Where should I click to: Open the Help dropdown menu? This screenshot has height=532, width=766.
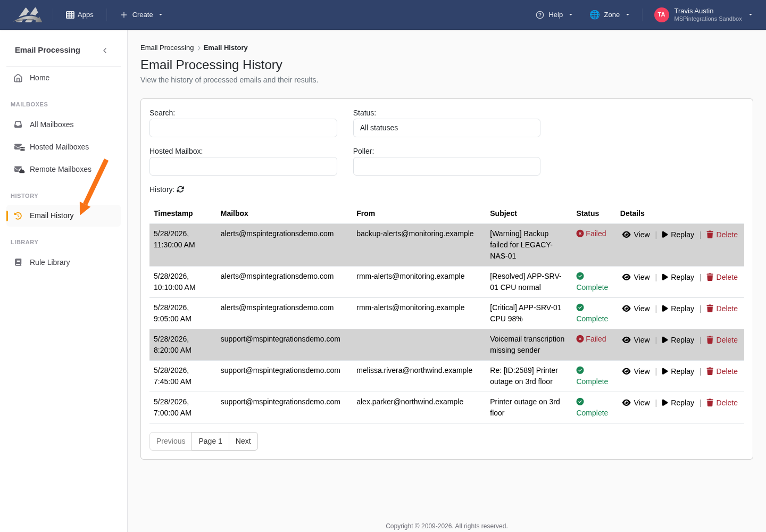(x=554, y=15)
